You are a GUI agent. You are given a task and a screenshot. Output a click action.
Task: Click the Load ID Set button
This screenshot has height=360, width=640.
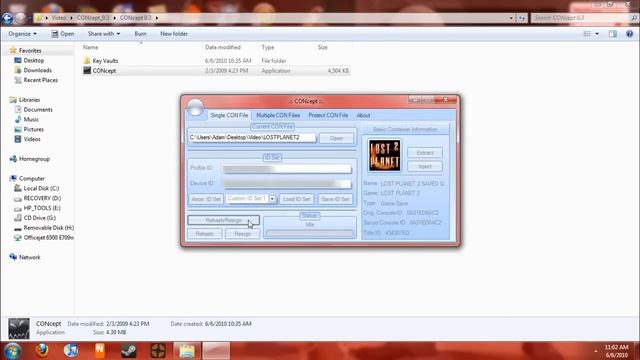(x=297, y=199)
